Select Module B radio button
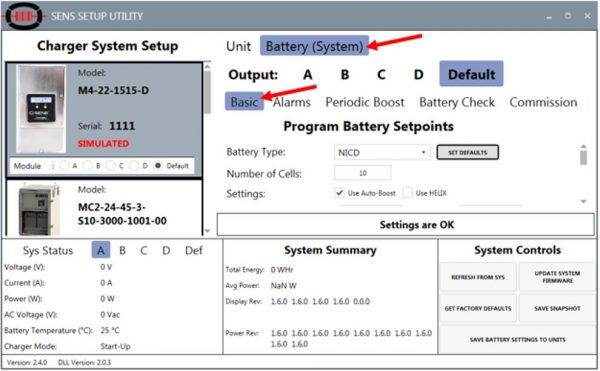The image size is (600, 371). [x=88, y=166]
